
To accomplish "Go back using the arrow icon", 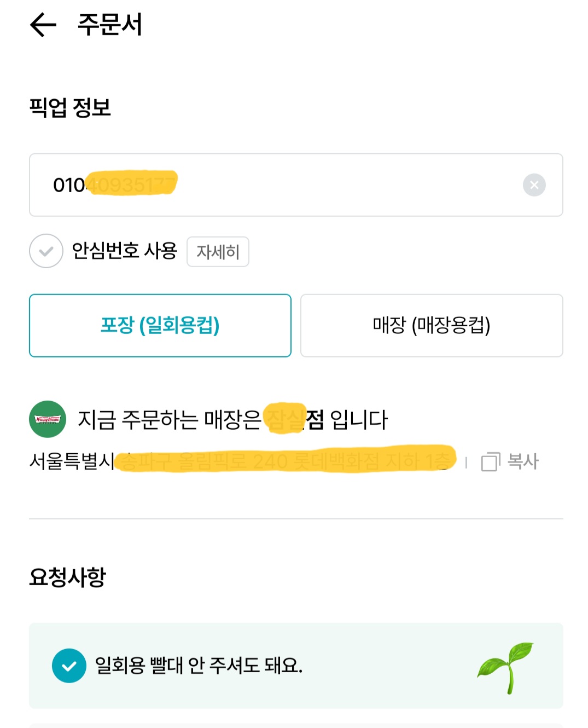I will tap(43, 25).
